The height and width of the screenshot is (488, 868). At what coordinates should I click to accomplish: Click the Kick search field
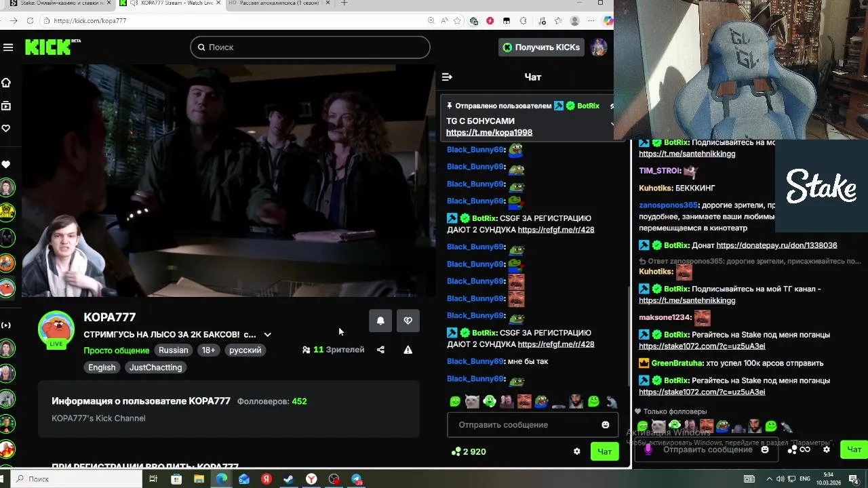coord(310,47)
